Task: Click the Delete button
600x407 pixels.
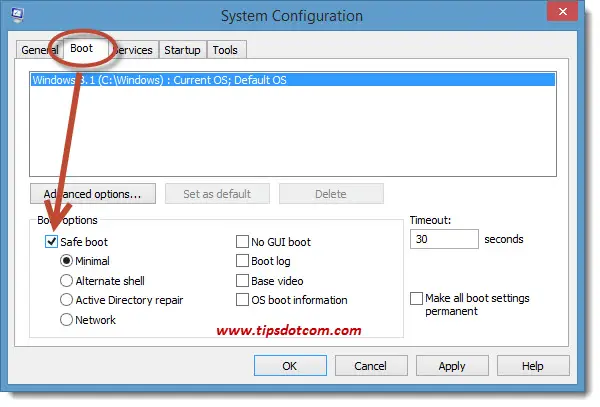Action: [331, 194]
